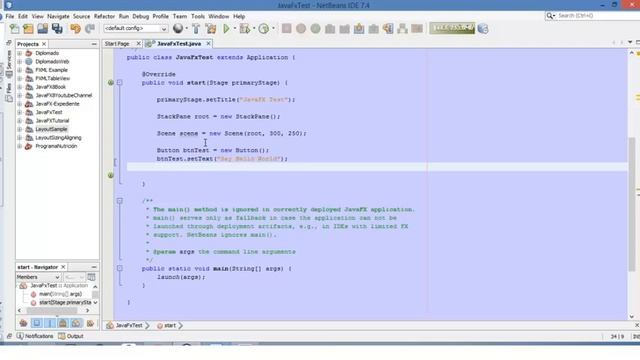
Task: Open the Run Project dropdown arrow
Action: pyautogui.click(x=235, y=29)
